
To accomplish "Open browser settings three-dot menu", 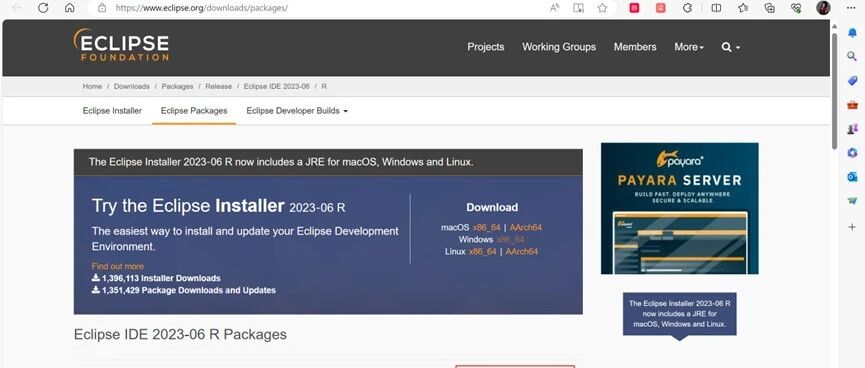I will coord(852,8).
